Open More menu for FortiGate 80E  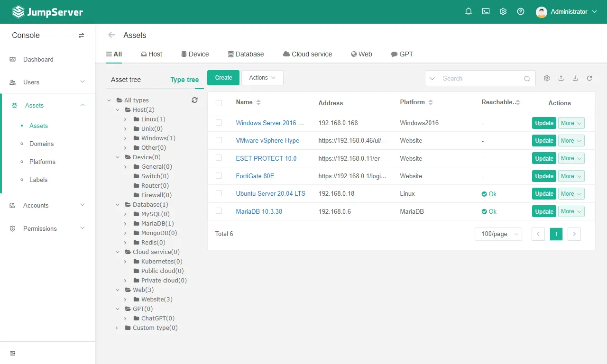(571, 176)
